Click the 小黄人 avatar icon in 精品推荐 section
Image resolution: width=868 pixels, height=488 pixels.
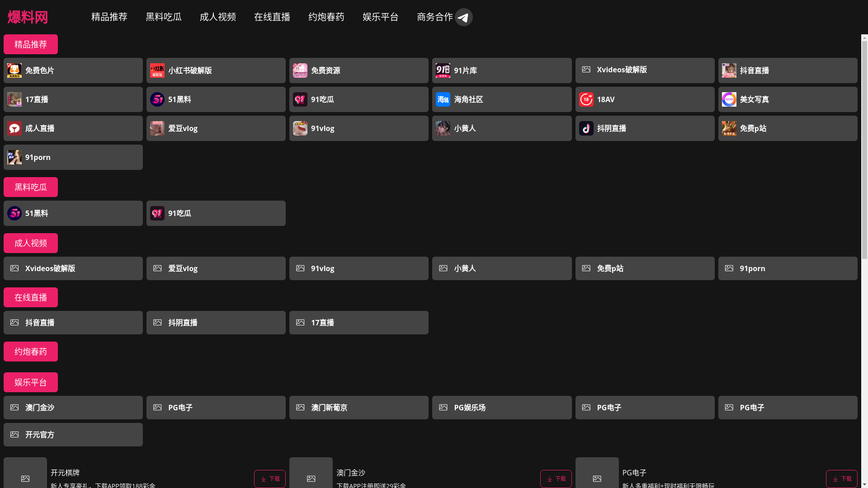click(443, 128)
